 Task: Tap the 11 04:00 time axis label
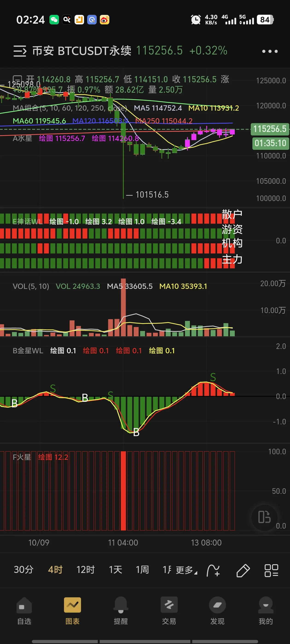point(123,543)
